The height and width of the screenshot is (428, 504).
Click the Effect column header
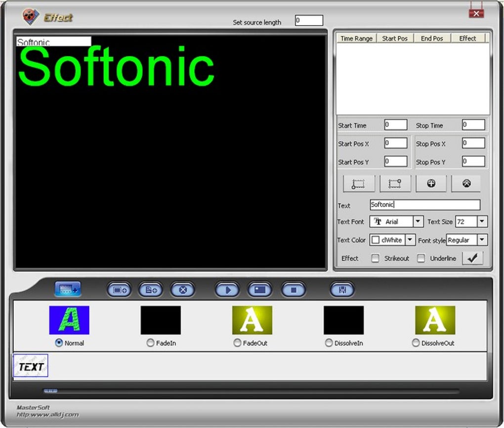coord(467,38)
